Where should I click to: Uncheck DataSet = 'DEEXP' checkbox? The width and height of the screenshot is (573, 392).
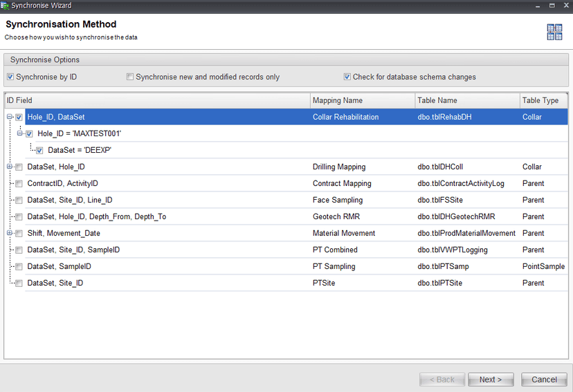point(39,151)
